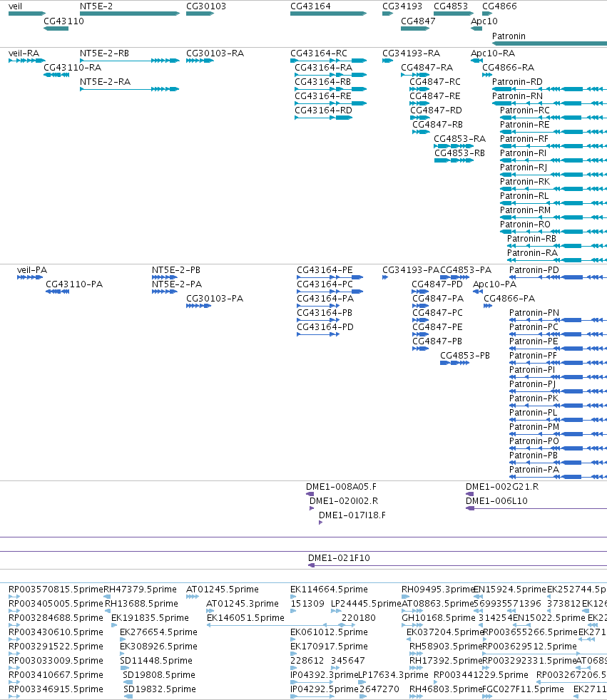This screenshot has width=607, height=700.
Task: Select the RP003441229.5prime EST label
Action: click(481, 676)
